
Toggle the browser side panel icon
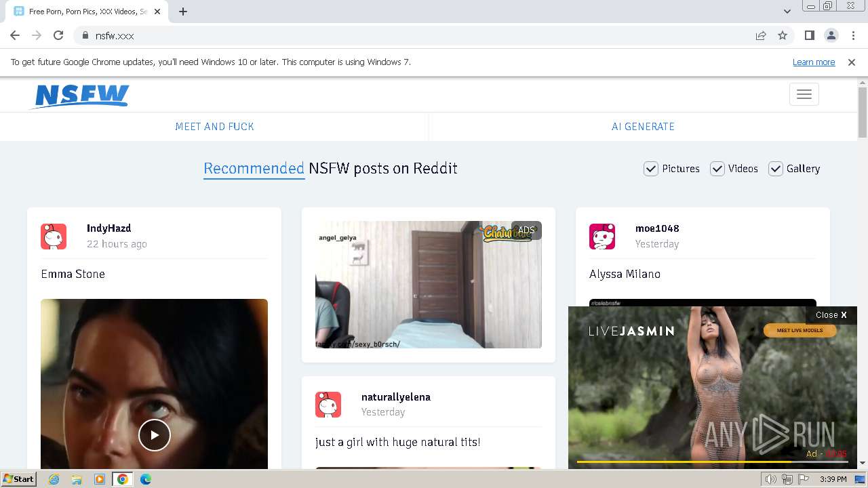click(x=809, y=35)
